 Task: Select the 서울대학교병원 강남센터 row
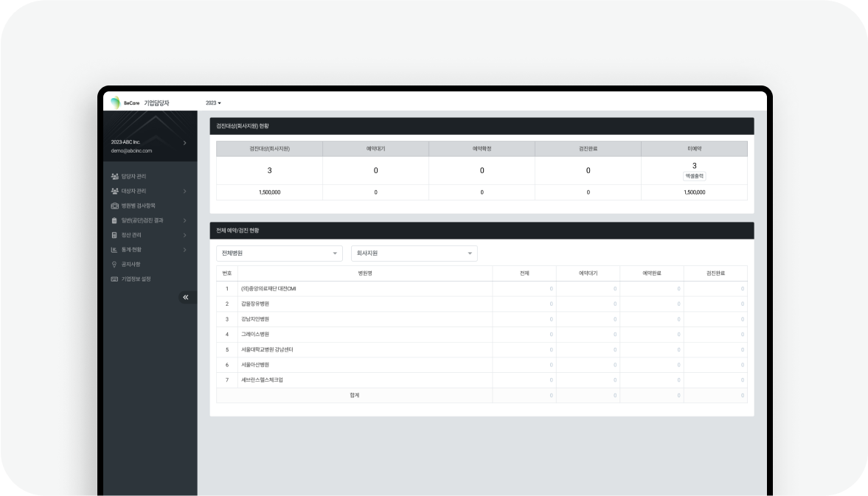pos(482,349)
